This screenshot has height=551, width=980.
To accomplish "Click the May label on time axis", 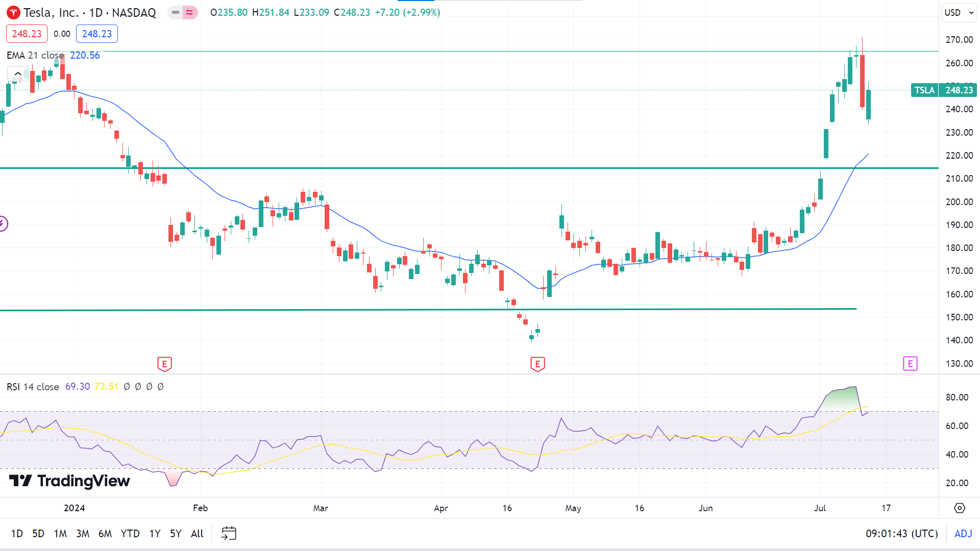I will 573,508.
